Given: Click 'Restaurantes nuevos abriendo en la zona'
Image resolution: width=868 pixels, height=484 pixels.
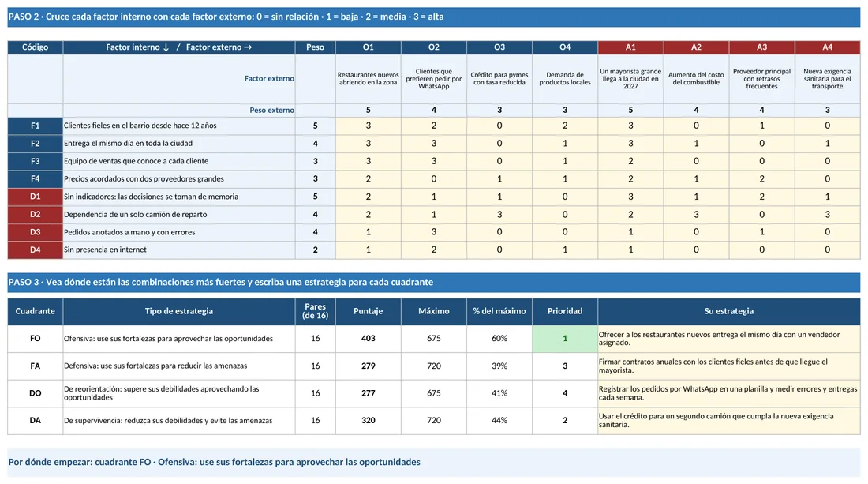Looking at the screenshot, I should tap(369, 79).
